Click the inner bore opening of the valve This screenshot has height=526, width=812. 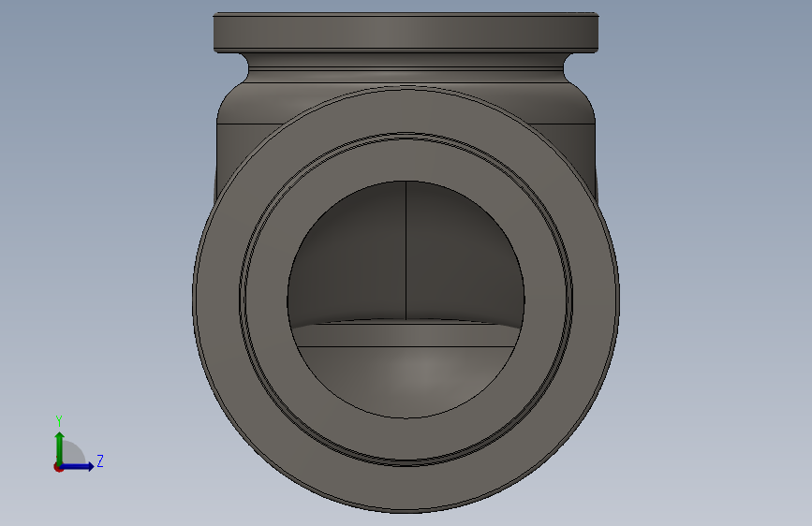tap(406, 300)
